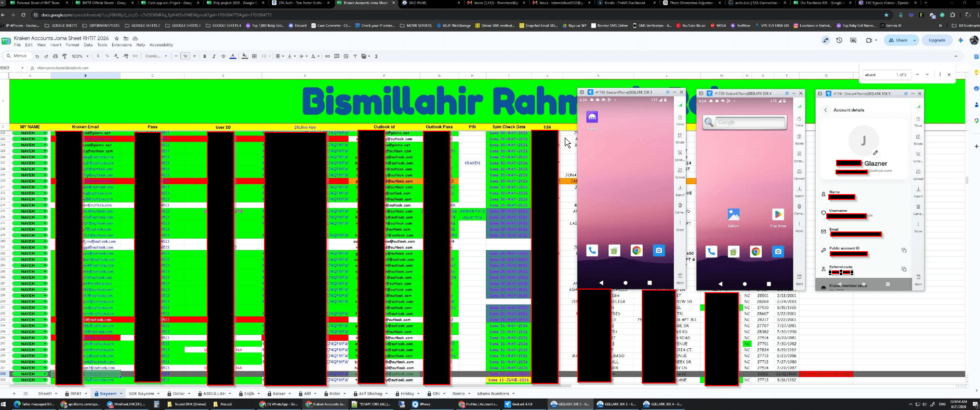Edit the profile avatar pencil icon
Image resolution: width=980 pixels, height=410 pixels.
point(876,153)
